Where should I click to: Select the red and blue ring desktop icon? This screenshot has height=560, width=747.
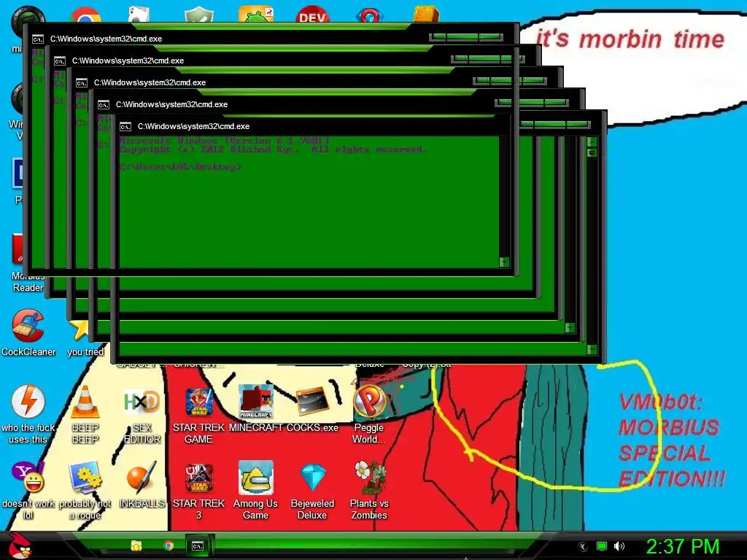pos(369,15)
